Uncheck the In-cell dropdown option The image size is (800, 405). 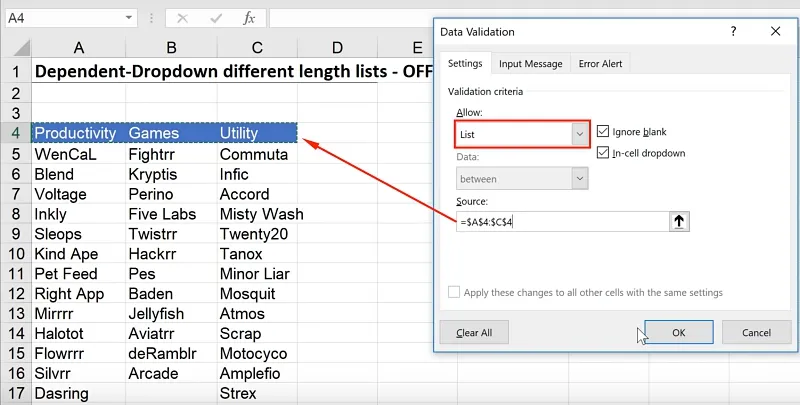click(603, 152)
